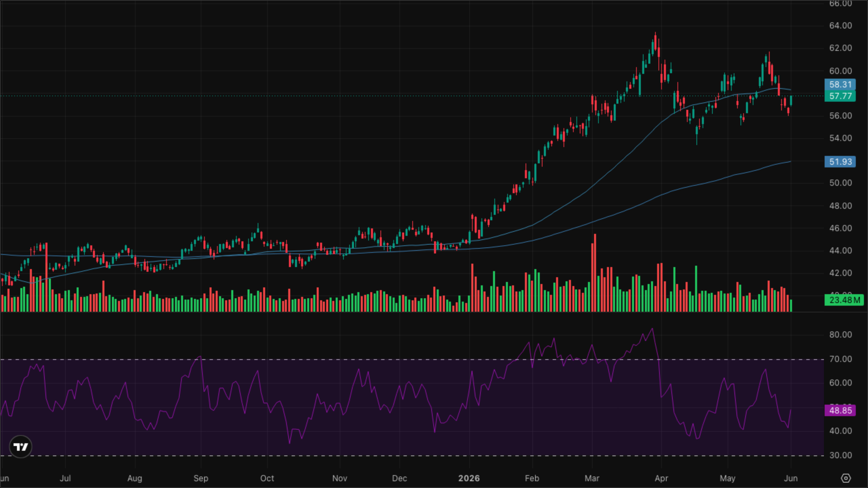The image size is (868, 488).
Task: Click the Sep label on time axis
Action: click(x=201, y=478)
